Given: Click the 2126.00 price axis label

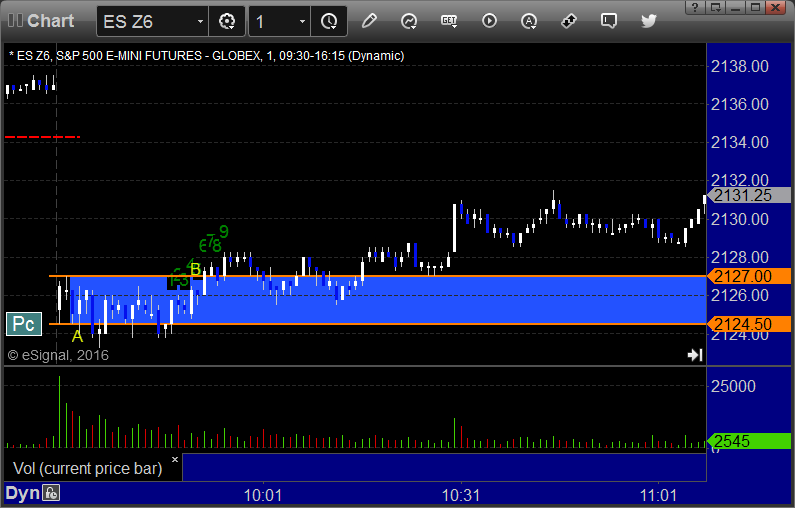Looking at the screenshot, I should [740, 295].
